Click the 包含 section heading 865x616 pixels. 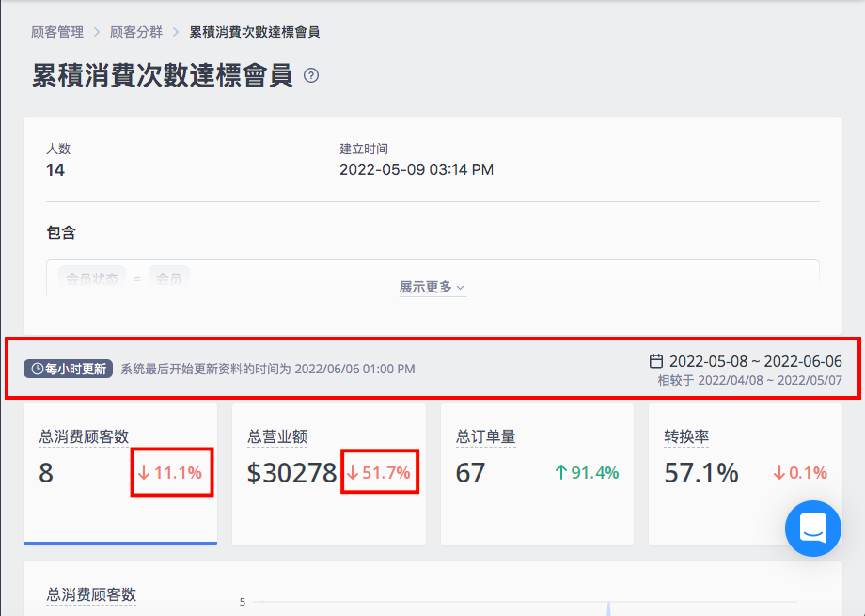pyautogui.click(x=61, y=232)
